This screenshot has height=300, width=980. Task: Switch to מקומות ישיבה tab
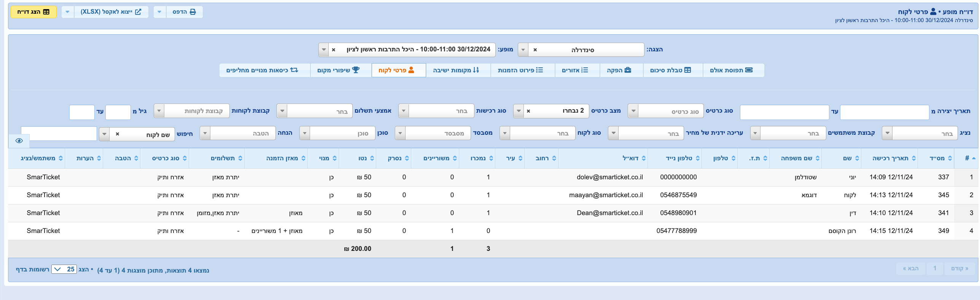click(458, 70)
